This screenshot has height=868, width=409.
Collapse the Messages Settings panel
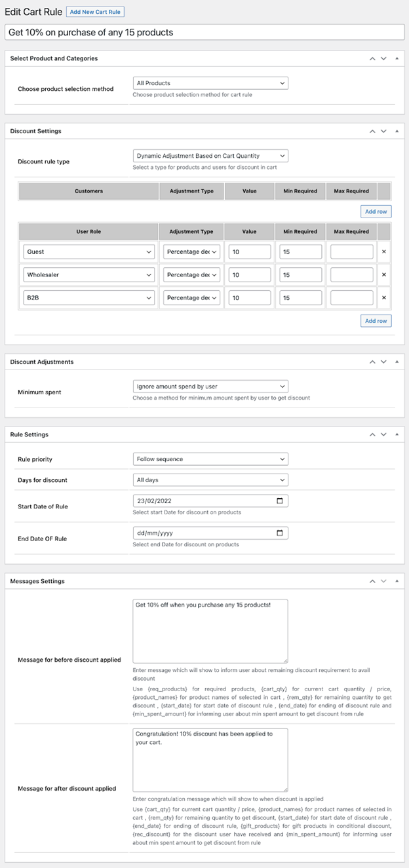(x=398, y=580)
